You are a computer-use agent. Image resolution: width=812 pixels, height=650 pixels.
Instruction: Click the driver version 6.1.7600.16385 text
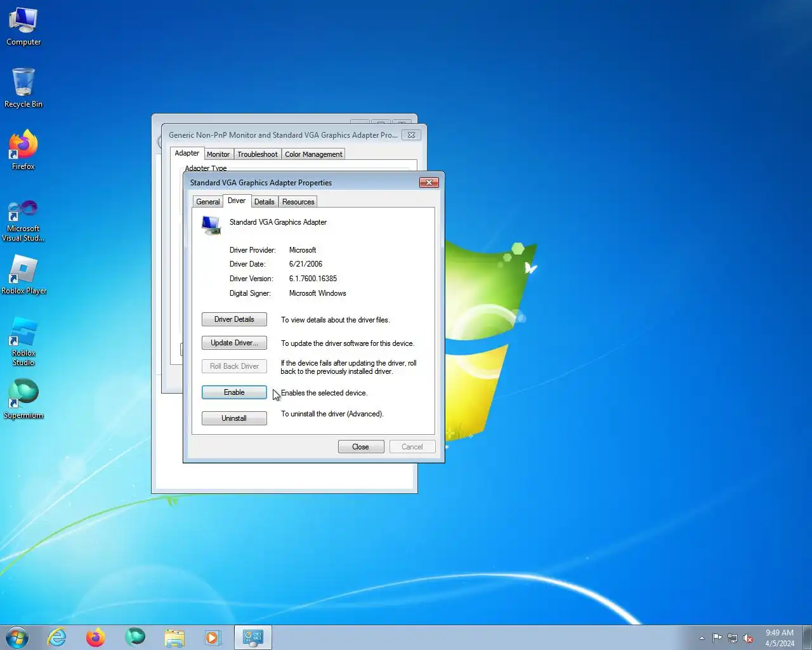click(x=313, y=279)
